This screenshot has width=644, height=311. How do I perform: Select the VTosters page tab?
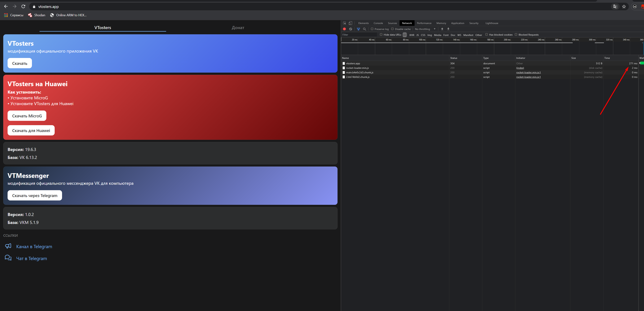103,27
